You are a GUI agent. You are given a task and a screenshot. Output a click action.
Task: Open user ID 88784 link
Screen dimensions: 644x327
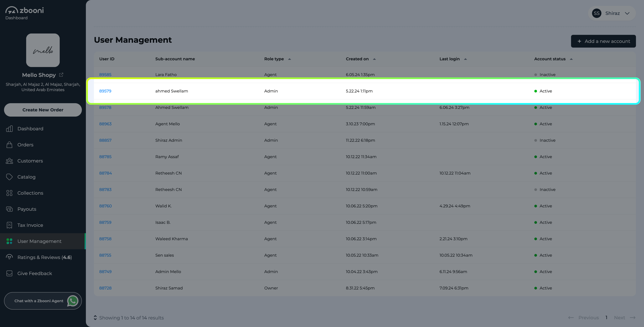coord(106,173)
